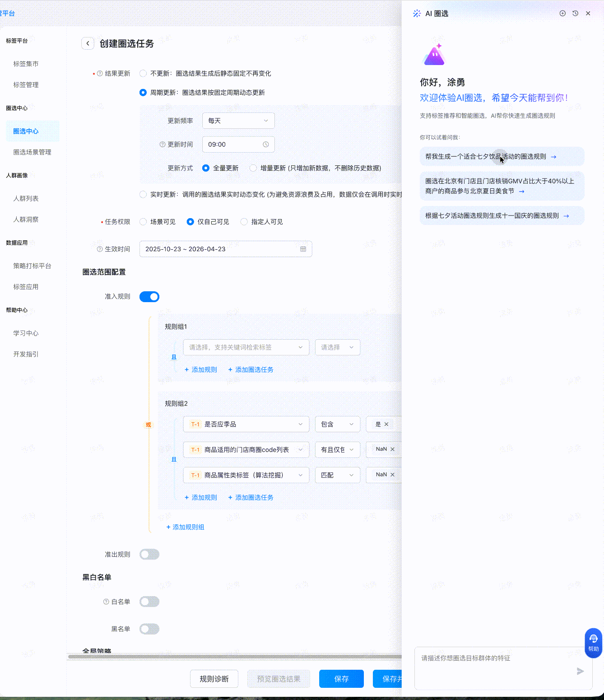Click the back arrow beside 创建圈选任务 title
This screenshot has width=604, height=700.
(88, 43)
